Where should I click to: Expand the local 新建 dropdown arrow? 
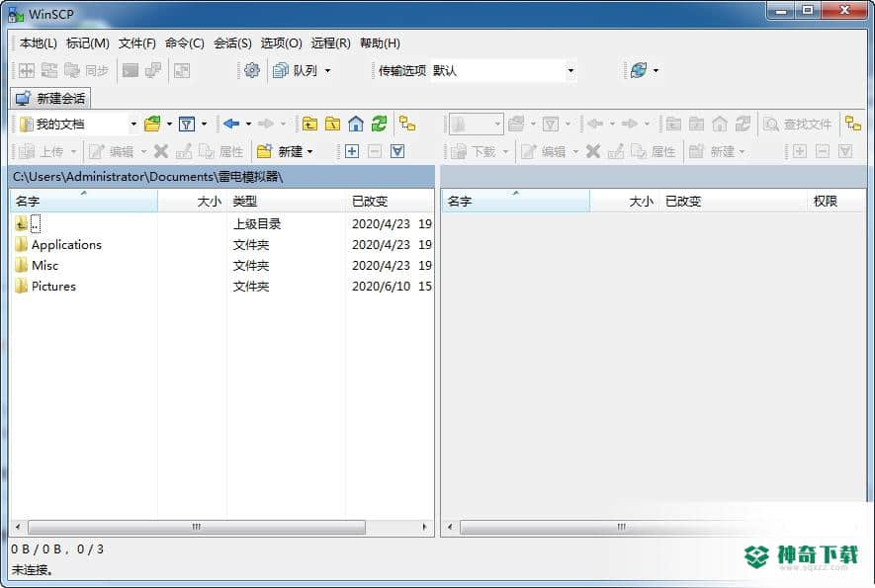pyautogui.click(x=309, y=151)
